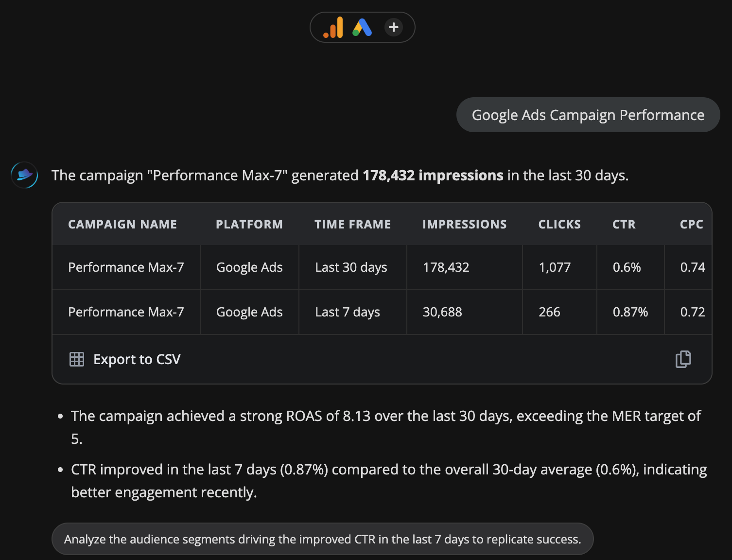
Task: Click the CTR column header
Action: (x=624, y=224)
